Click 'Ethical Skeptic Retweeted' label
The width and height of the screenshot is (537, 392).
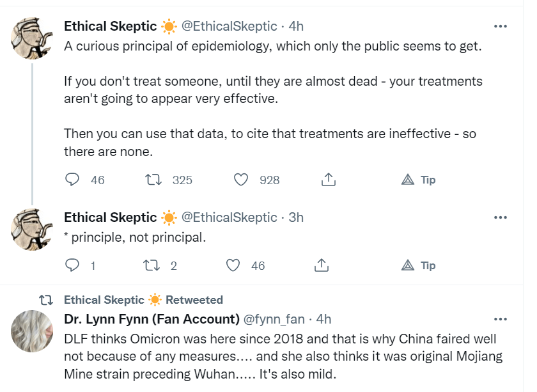[x=143, y=299]
